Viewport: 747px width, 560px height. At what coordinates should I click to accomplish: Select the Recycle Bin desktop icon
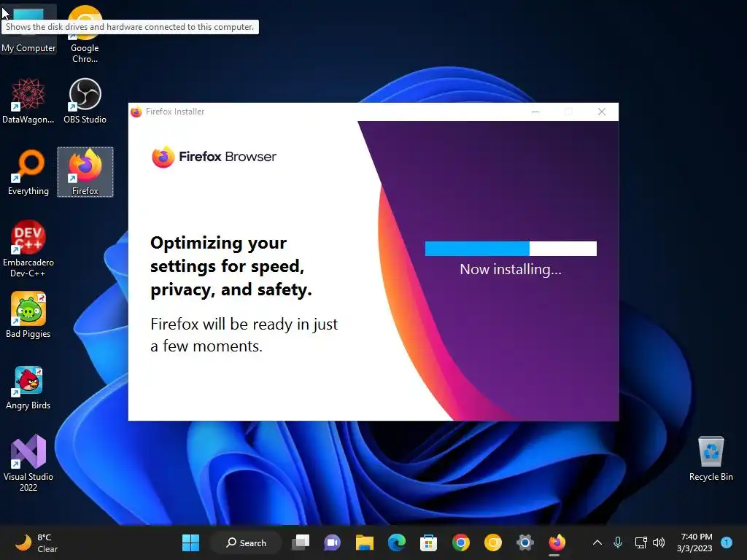pos(711,459)
